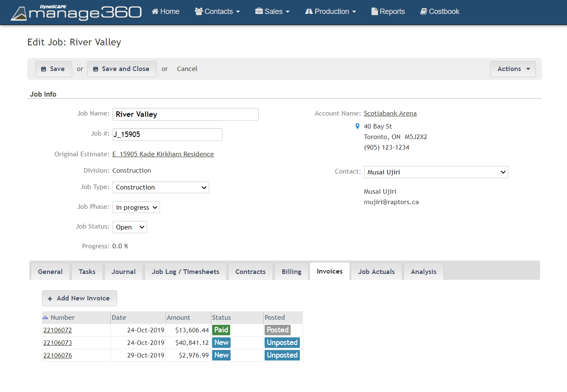Screen dimensions: 567x392
Task: Open the Billing tab
Action: (291, 272)
